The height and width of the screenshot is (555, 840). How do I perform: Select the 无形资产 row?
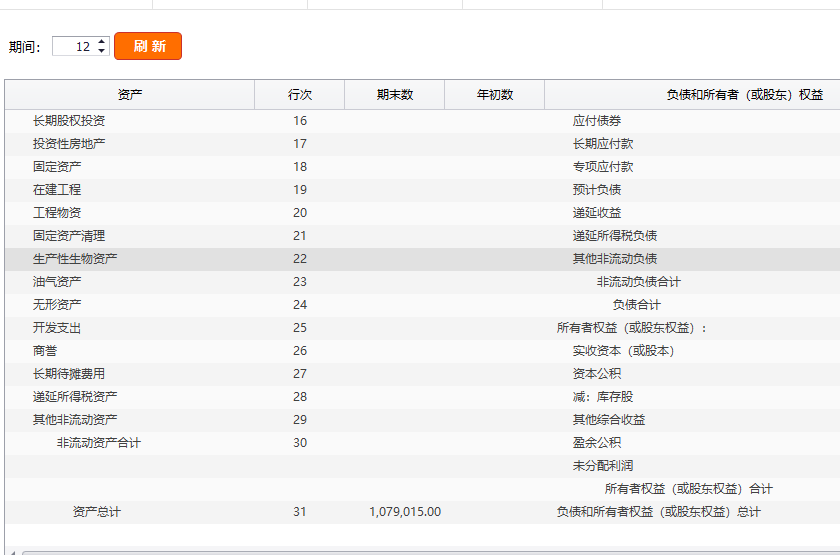(x=57, y=305)
